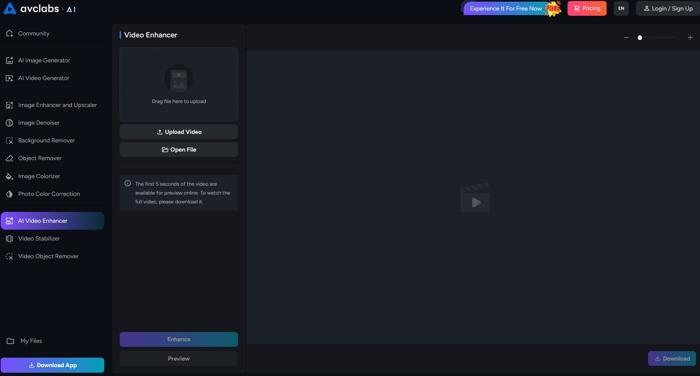
Task: Open the Community icon in sidebar
Action: (9, 33)
